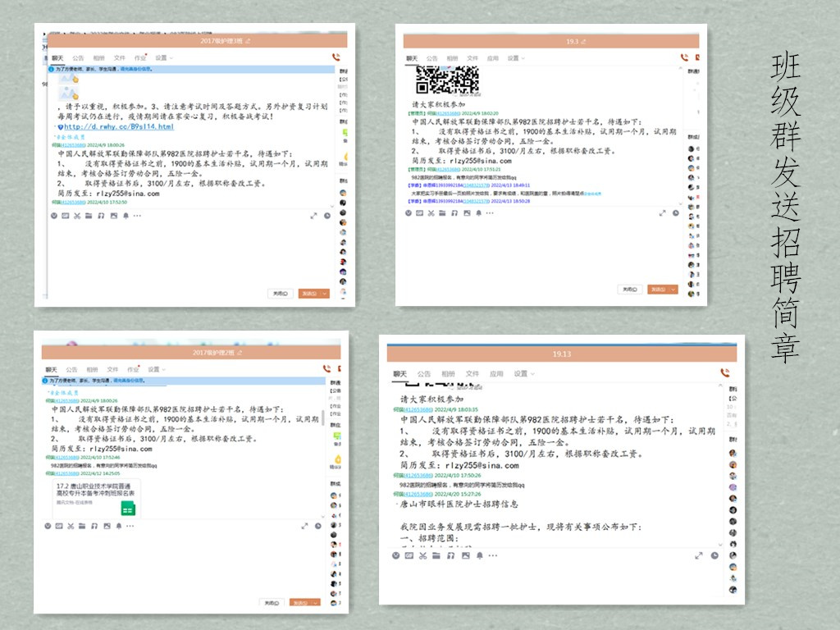Click the music headphone icon in 2017级护理2班 chat
This screenshot has width=840, height=630.
click(x=94, y=525)
